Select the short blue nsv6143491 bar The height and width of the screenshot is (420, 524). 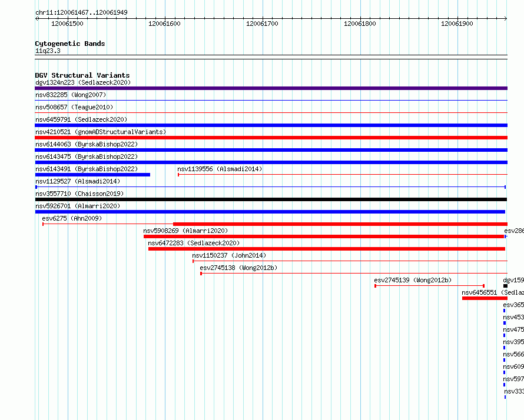tap(92, 175)
